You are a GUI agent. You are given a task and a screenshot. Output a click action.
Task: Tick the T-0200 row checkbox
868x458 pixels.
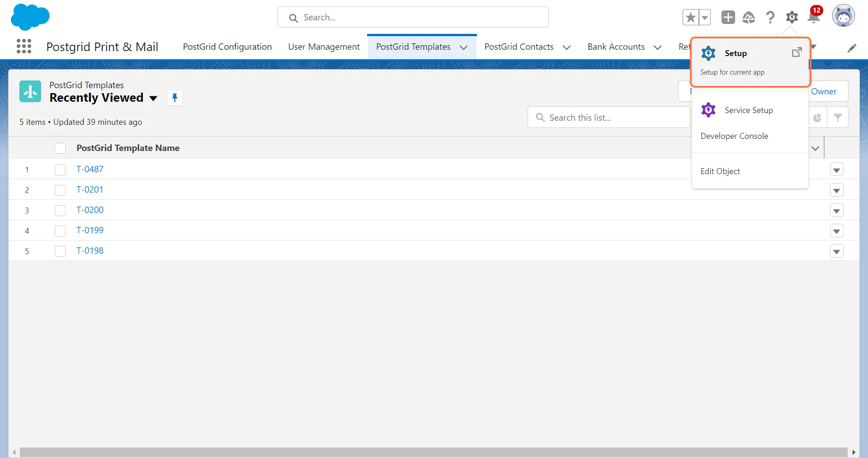(x=60, y=210)
